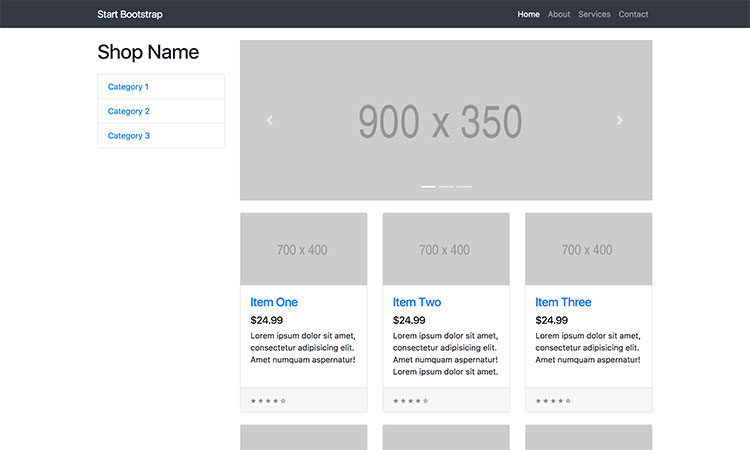This screenshot has width=750, height=450.
Task: Select the first carousel slide indicator
Action: pyautogui.click(x=428, y=187)
